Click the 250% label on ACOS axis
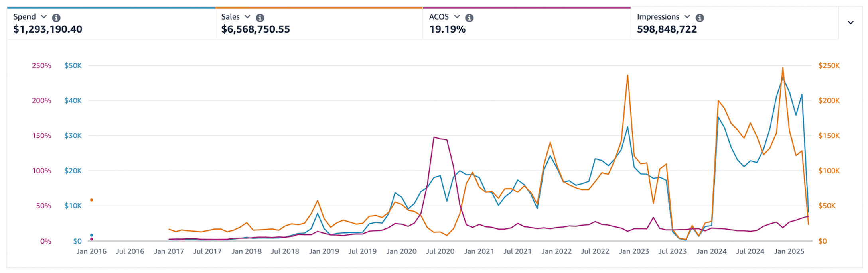 click(x=41, y=66)
